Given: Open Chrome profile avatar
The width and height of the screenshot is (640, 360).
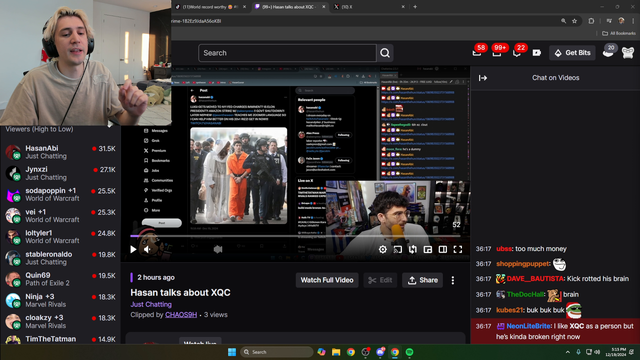Looking at the screenshot, I should pos(621,21).
